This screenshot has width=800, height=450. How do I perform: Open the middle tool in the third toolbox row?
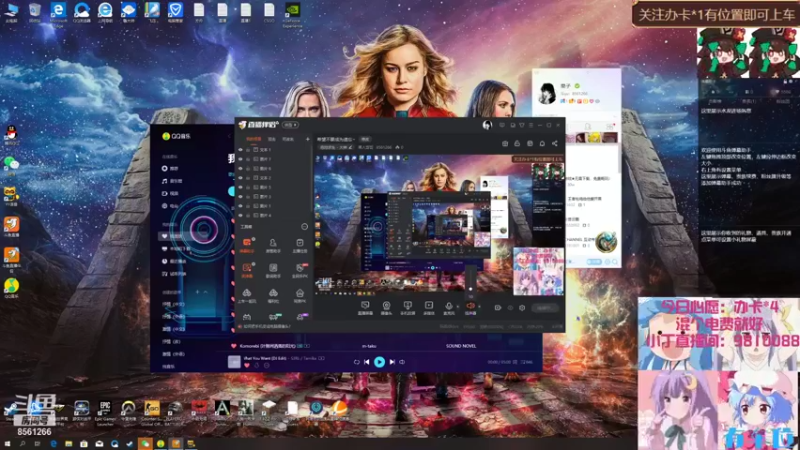click(x=273, y=295)
